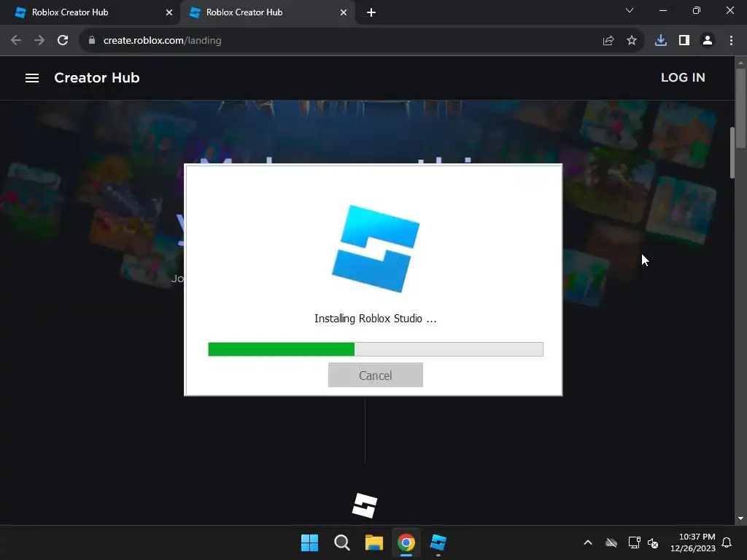Click the installation progress bar
747x560 pixels.
(x=376, y=349)
